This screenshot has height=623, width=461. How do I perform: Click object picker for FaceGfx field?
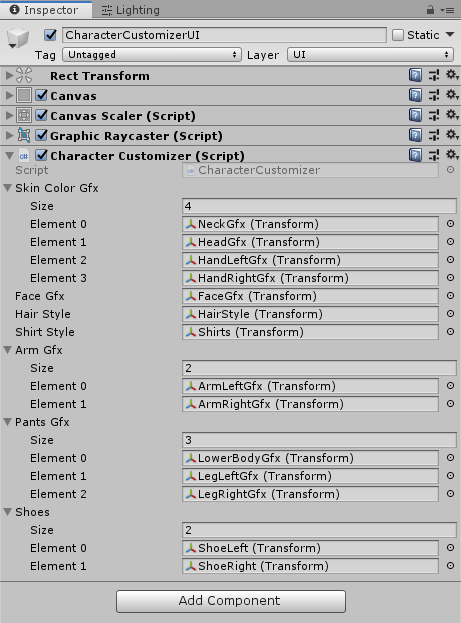coord(450,296)
